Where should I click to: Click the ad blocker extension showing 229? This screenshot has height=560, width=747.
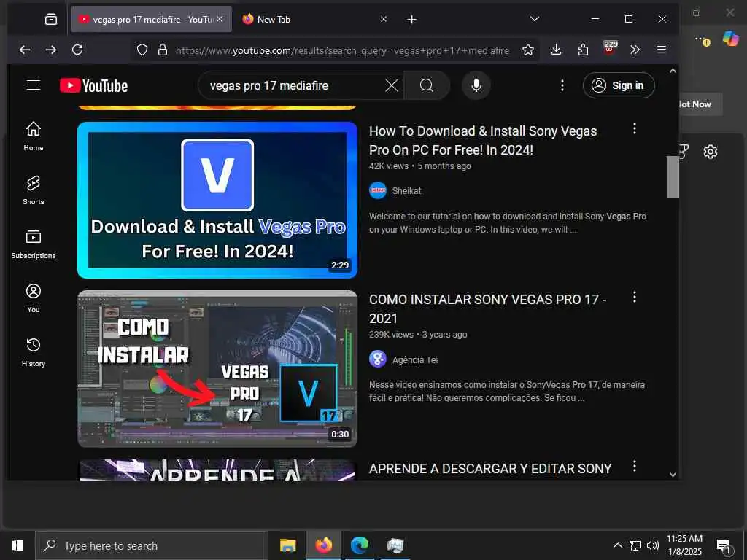pos(609,49)
